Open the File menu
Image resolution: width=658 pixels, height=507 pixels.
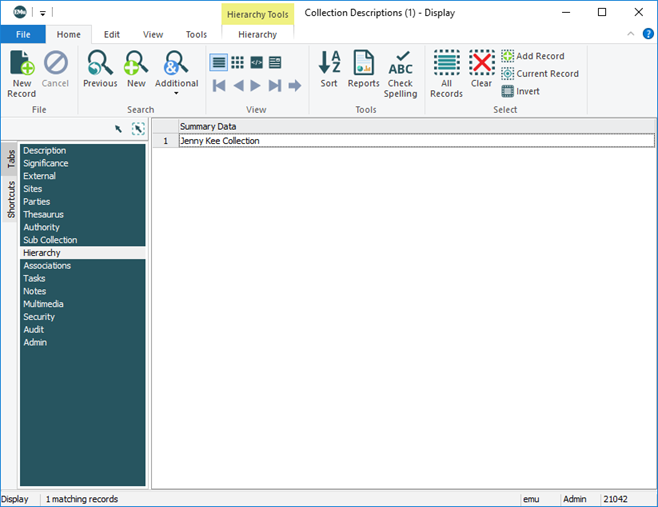pyautogui.click(x=22, y=34)
